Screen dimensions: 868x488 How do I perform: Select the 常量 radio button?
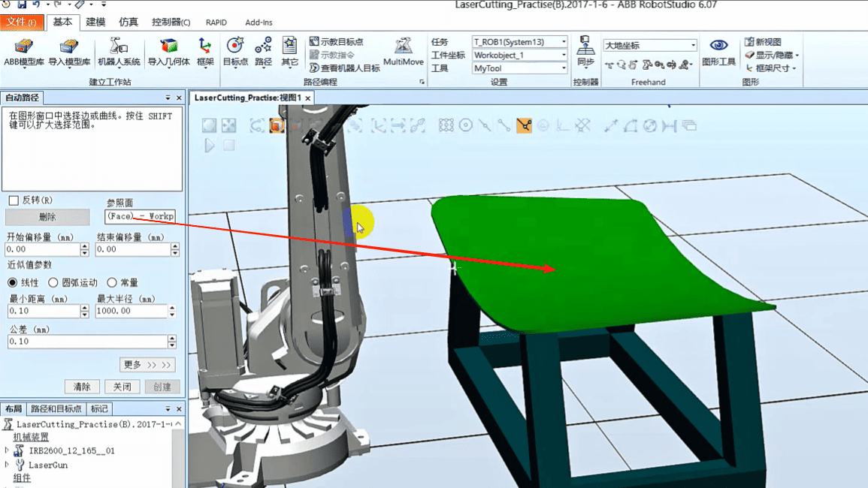(112, 283)
